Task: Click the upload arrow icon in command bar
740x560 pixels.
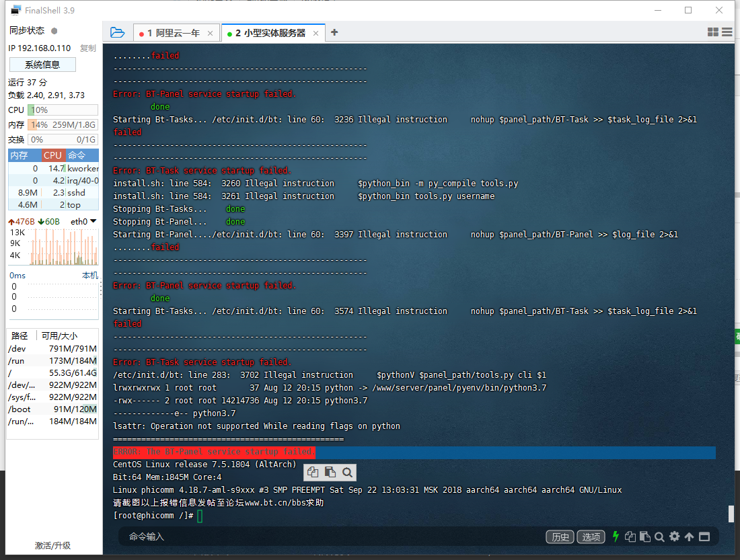Action: pos(689,536)
